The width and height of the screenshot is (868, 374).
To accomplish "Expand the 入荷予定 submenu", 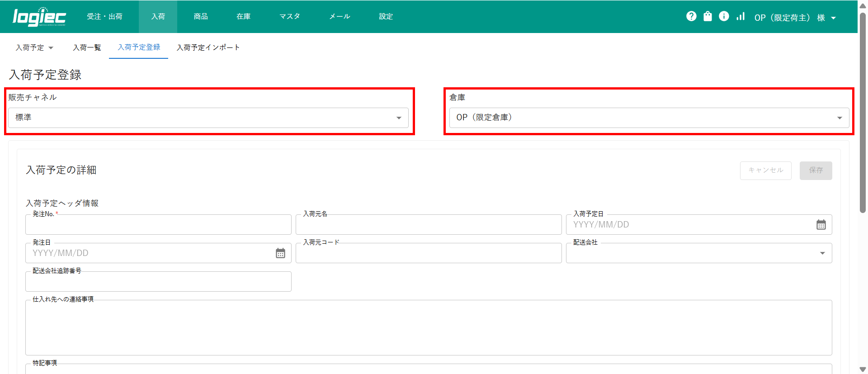I will point(34,47).
